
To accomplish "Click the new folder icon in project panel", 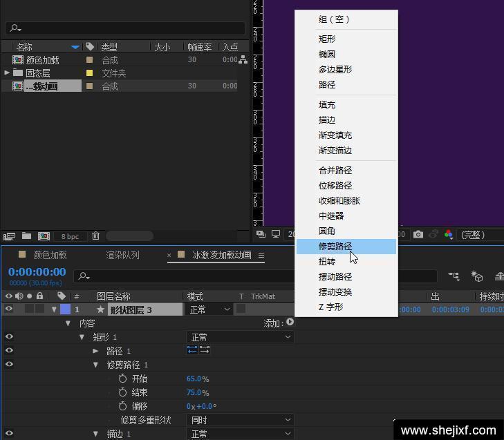I will pyautogui.click(x=26, y=236).
